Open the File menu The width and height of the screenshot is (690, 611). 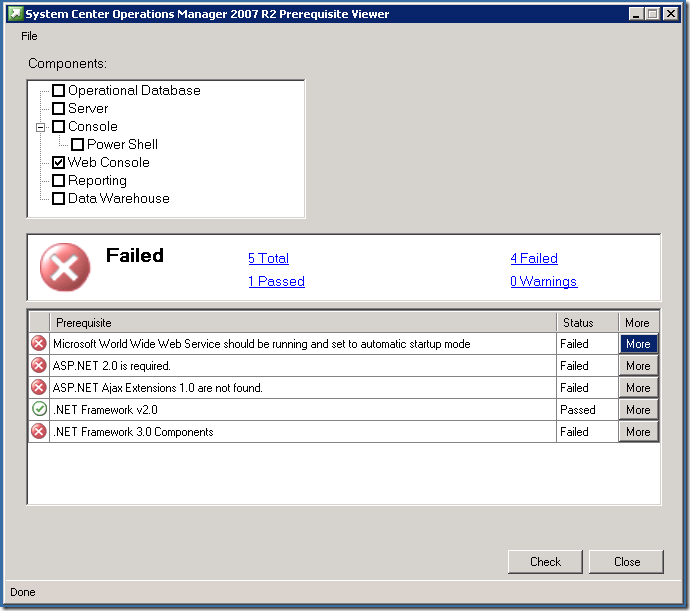pyautogui.click(x=29, y=36)
